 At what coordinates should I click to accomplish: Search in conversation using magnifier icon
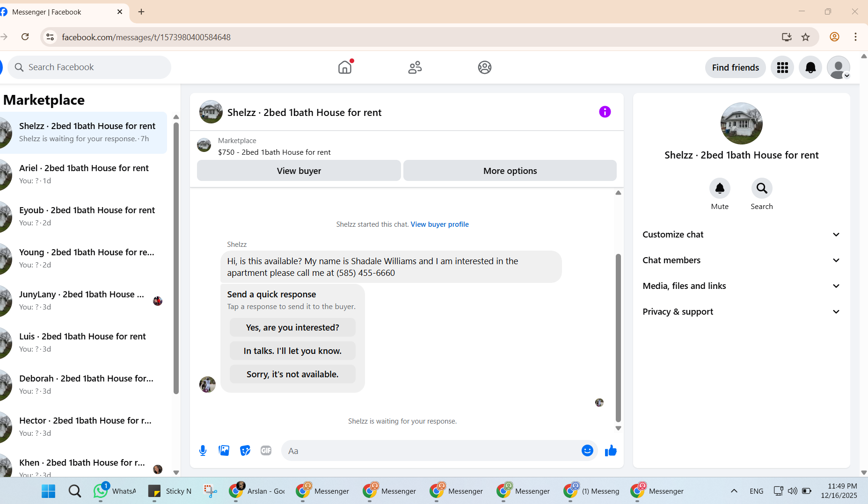point(762,188)
